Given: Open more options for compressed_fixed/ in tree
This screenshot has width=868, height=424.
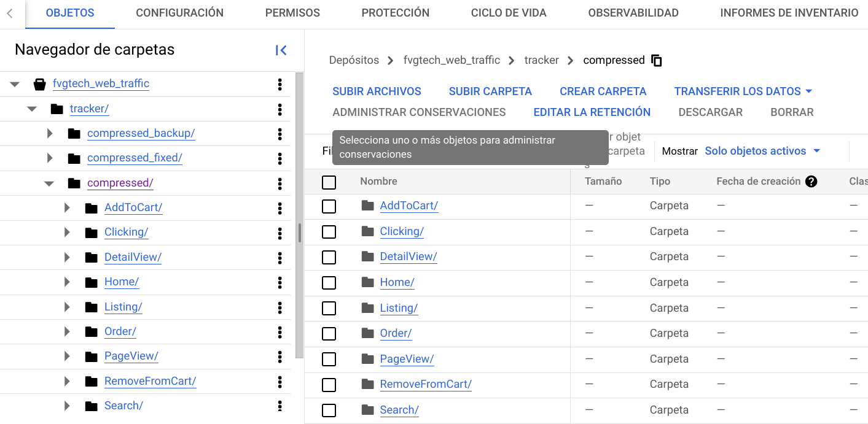Looking at the screenshot, I should pyautogui.click(x=280, y=158).
